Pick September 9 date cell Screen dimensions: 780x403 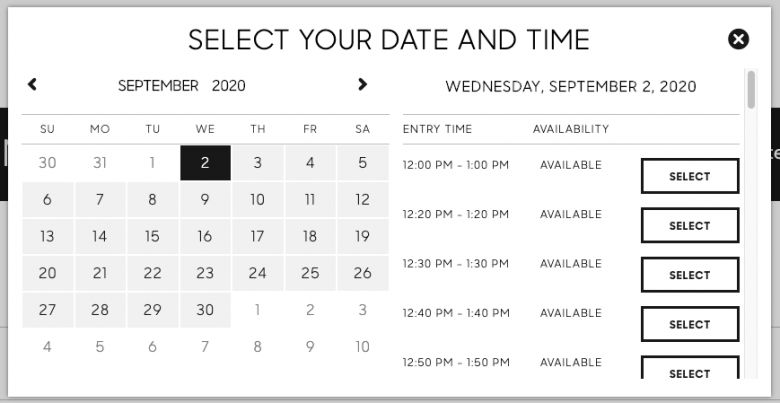205,200
